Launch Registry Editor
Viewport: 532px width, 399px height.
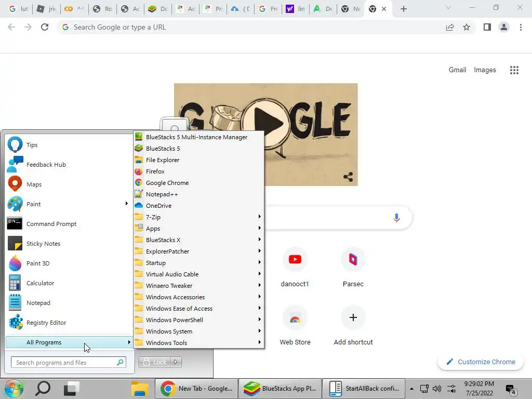pos(68,323)
